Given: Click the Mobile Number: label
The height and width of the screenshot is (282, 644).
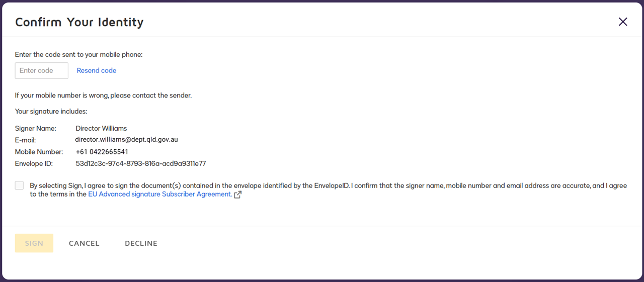Looking at the screenshot, I should tap(39, 152).
